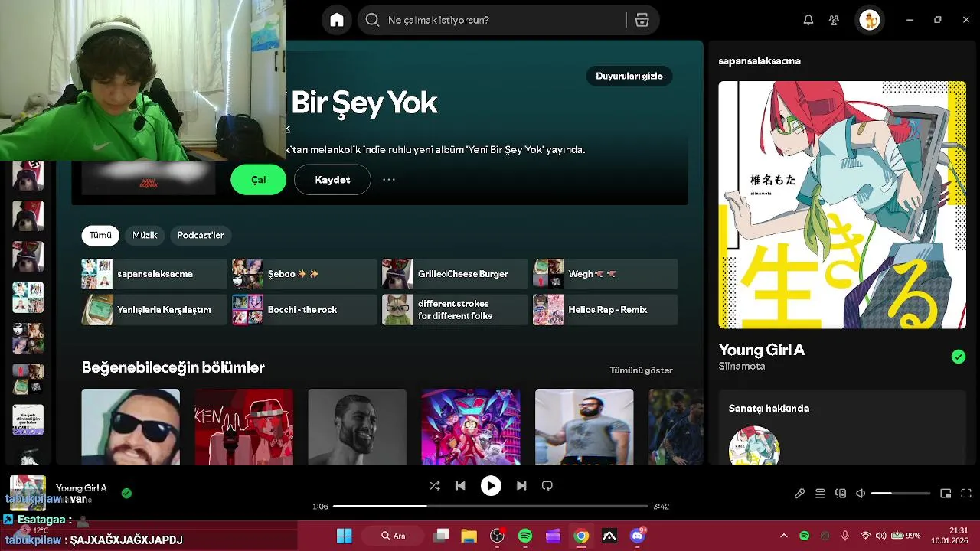Toggle the lyrics microphone icon
The height and width of the screenshot is (551, 980).
point(799,494)
